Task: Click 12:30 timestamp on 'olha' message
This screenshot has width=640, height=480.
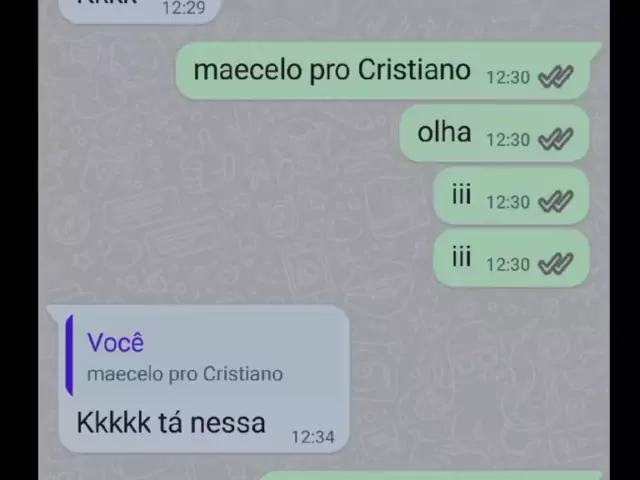Action: point(508,140)
